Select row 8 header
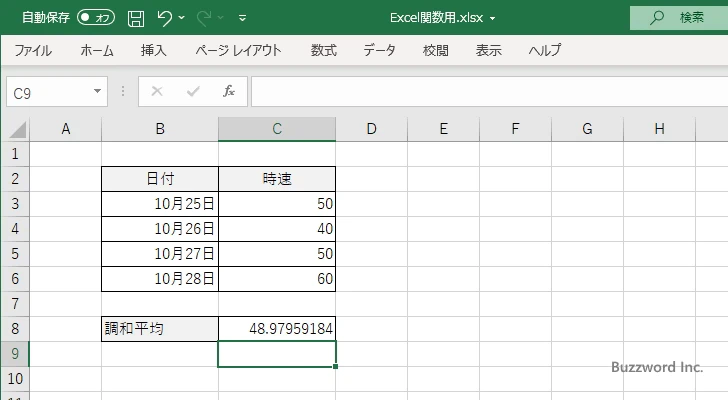This screenshot has width=728, height=400. [x=15, y=329]
